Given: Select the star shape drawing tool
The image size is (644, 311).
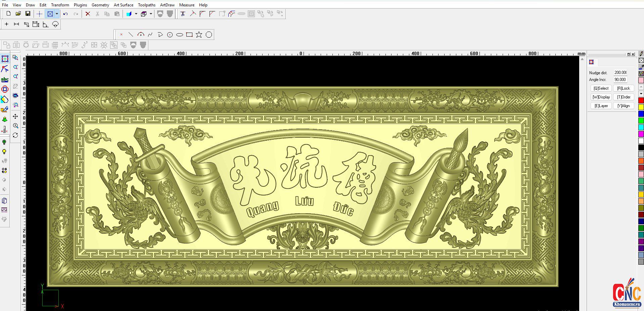Looking at the screenshot, I should click(x=199, y=35).
